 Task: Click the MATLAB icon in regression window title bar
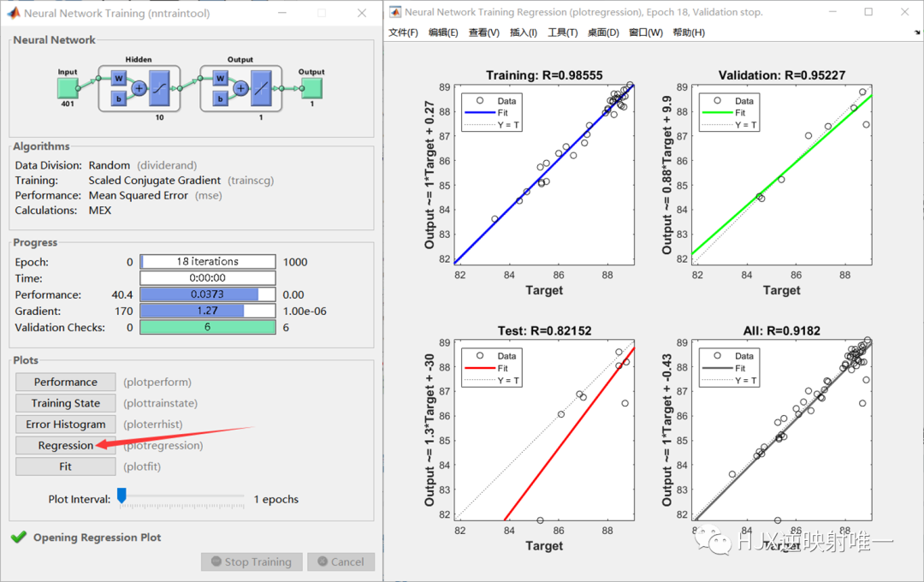pos(394,12)
